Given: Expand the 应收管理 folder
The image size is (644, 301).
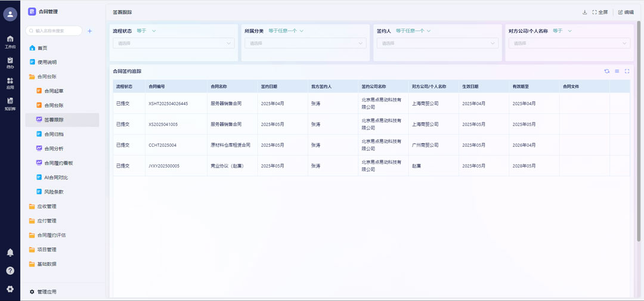Looking at the screenshot, I should tap(47, 206).
